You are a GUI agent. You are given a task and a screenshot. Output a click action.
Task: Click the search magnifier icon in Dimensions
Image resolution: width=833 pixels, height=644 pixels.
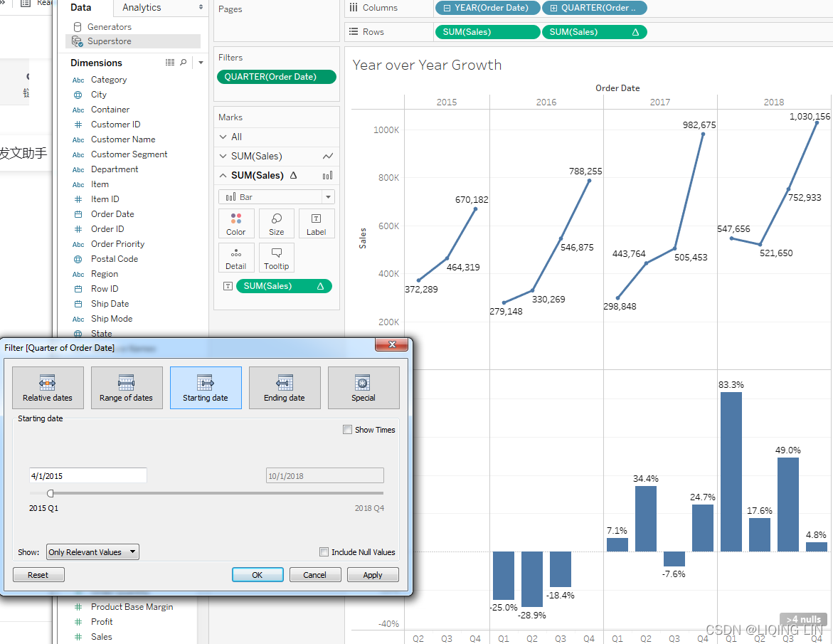pos(184,63)
